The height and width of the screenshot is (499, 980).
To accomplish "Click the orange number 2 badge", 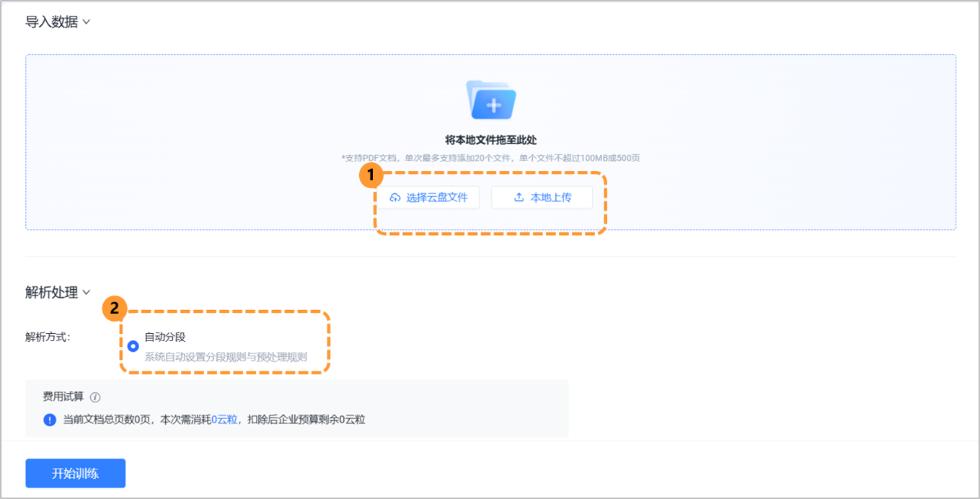I will 113,309.
